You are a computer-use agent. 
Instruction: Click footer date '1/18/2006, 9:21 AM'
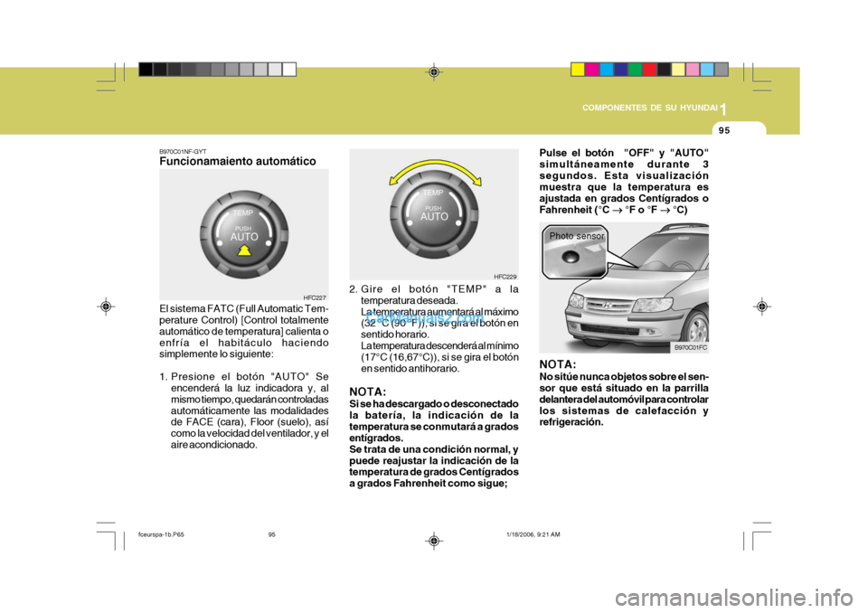point(533,534)
